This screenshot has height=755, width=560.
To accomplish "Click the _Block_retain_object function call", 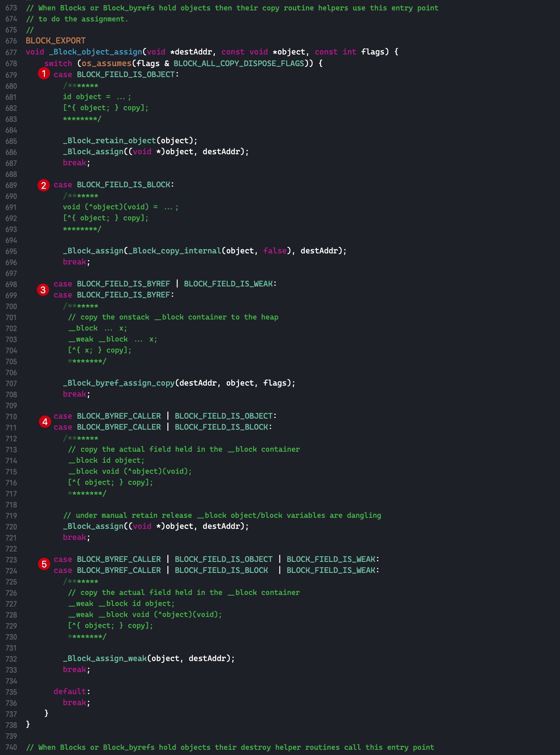I will (109, 140).
